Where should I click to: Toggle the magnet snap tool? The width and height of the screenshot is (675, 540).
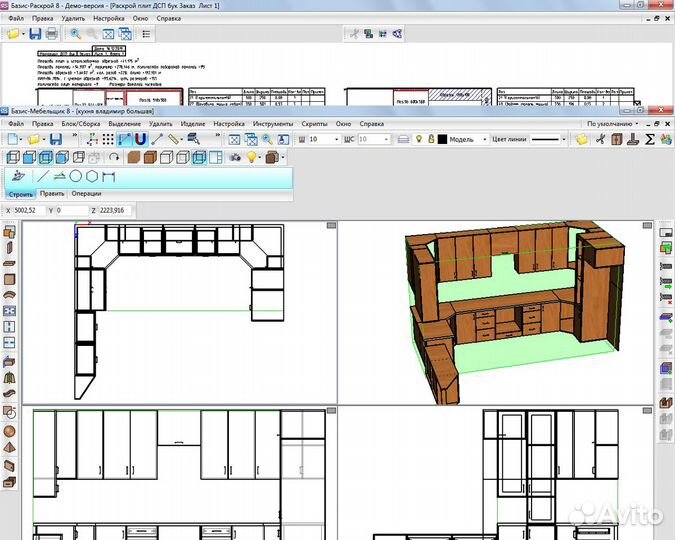click(x=141, y=139)
